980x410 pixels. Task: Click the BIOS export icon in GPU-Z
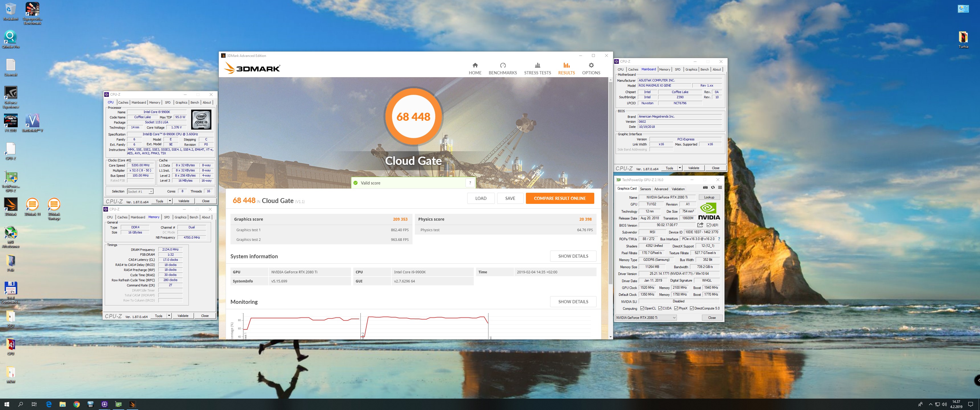pos(700,225)
